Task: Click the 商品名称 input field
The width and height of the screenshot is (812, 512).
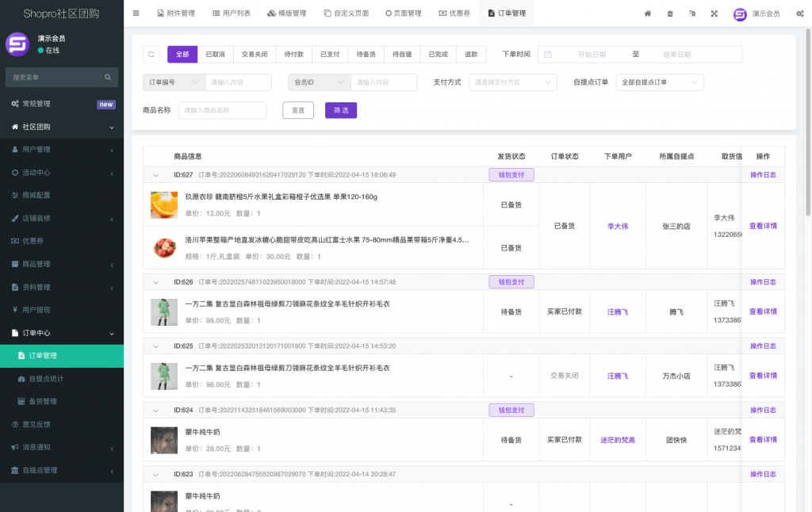Action: (x=222, y=110)
